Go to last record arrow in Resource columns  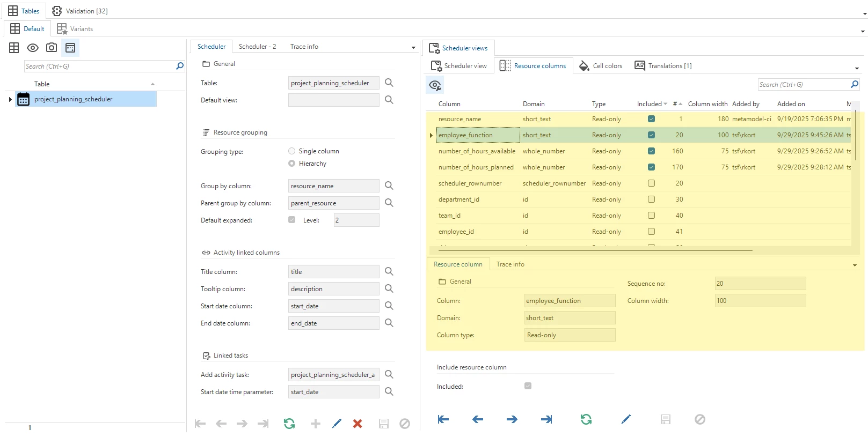tap(546, 419)
